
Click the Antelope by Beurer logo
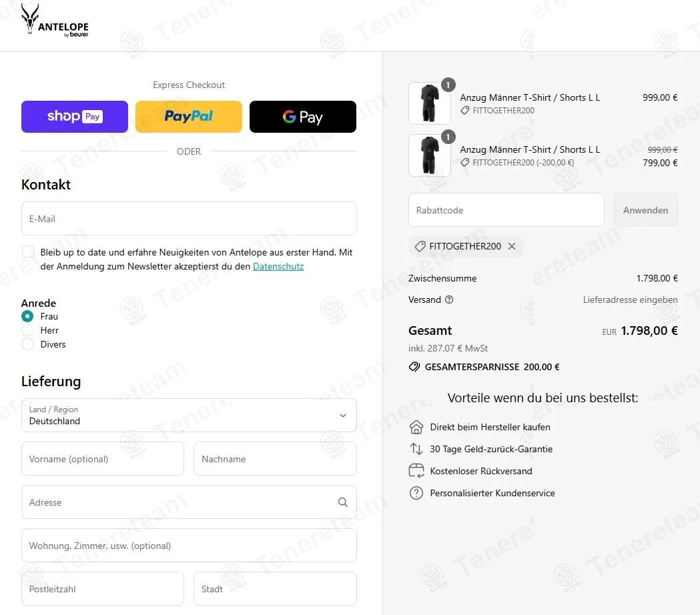click(55, 21)
